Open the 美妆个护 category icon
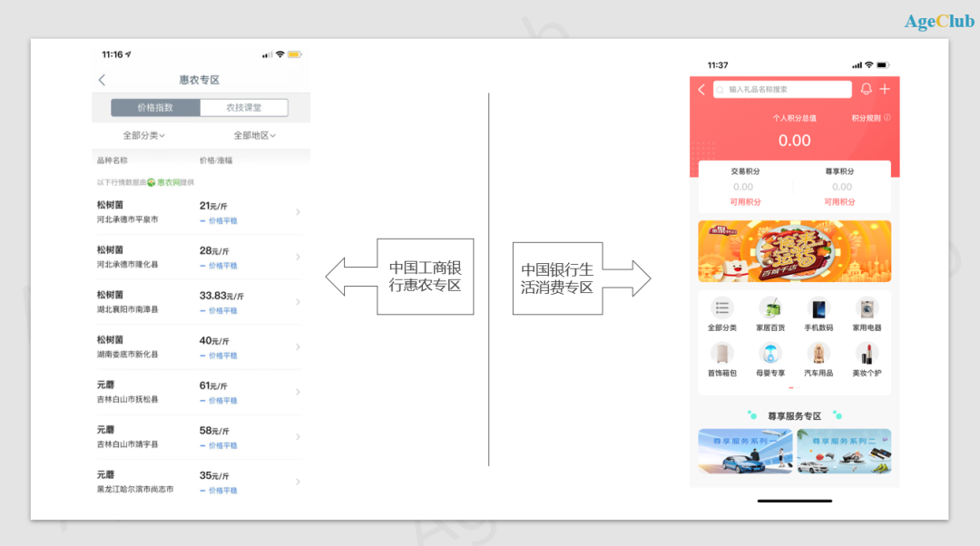 click(x=867, y=355)
